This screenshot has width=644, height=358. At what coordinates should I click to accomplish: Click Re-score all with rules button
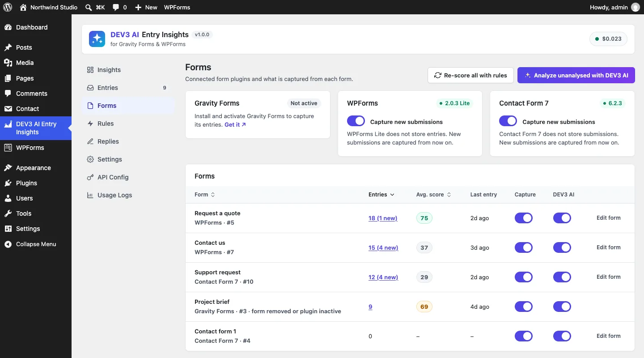470,75
